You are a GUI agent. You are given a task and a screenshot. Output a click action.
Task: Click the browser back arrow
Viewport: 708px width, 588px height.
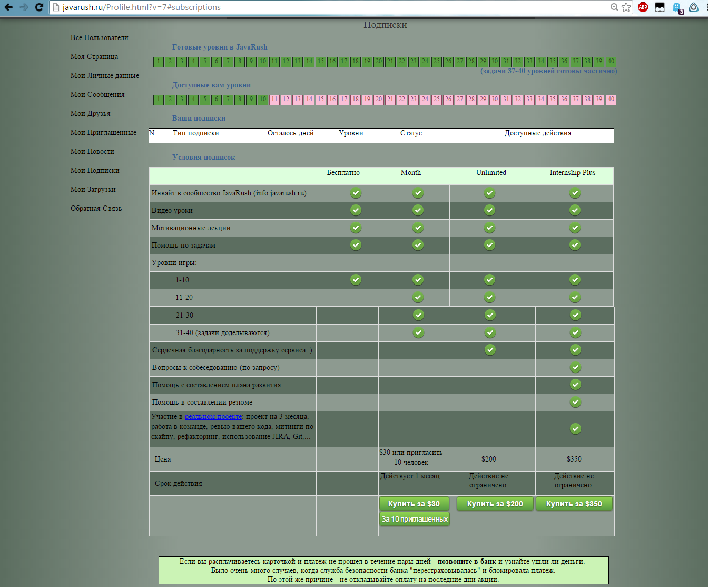click(x=8, y=7)
